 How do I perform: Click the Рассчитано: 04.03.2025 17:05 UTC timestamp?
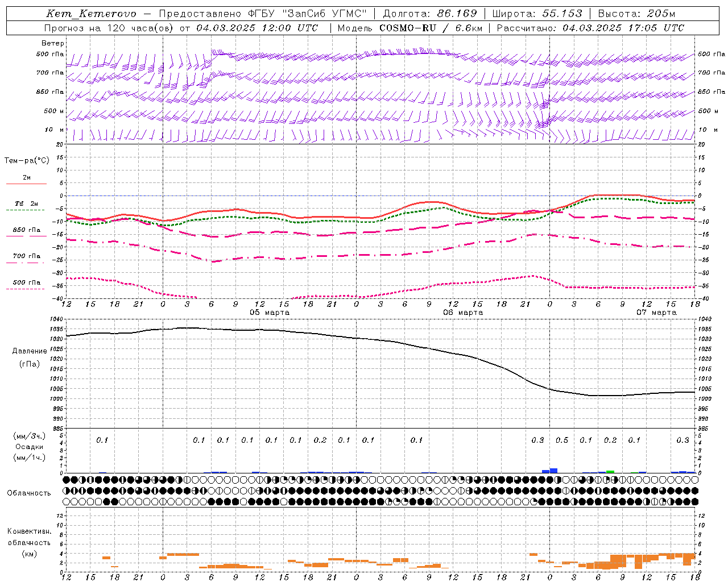point(590,28)
